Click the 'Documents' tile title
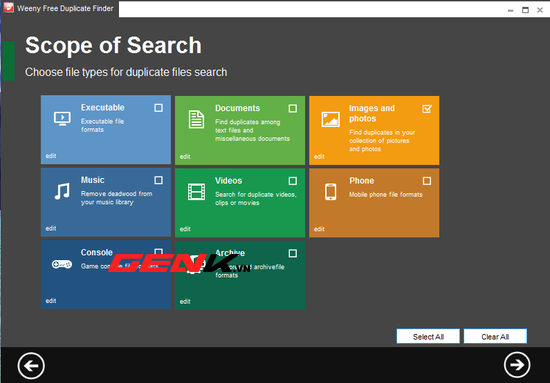 coord(237,108)
